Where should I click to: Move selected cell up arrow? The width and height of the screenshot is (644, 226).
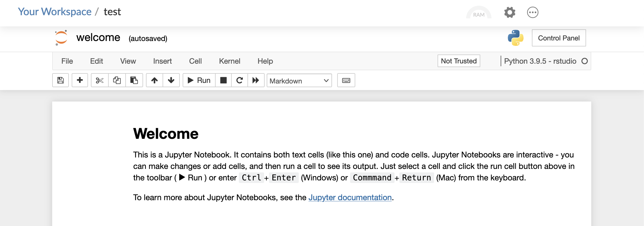(x=155, y=80)
